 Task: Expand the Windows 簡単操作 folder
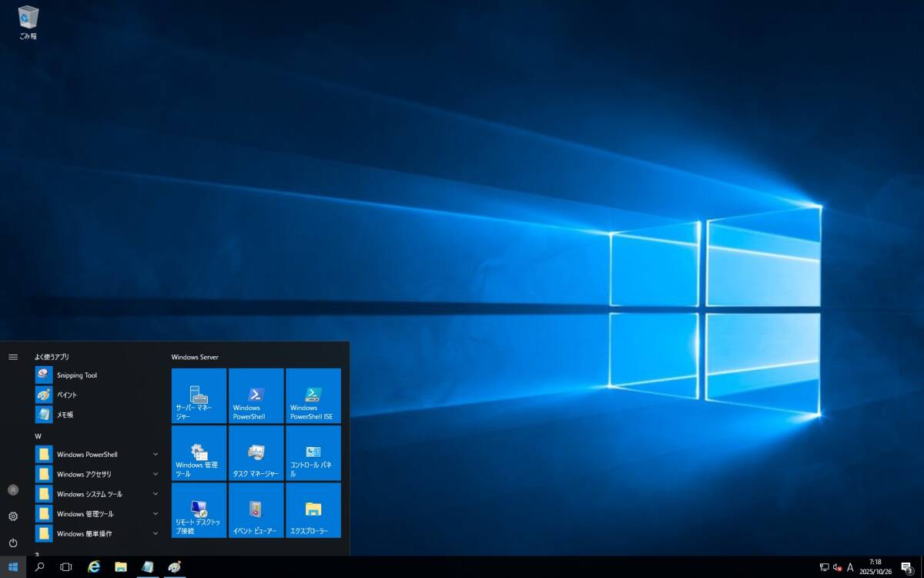point(98,533)
